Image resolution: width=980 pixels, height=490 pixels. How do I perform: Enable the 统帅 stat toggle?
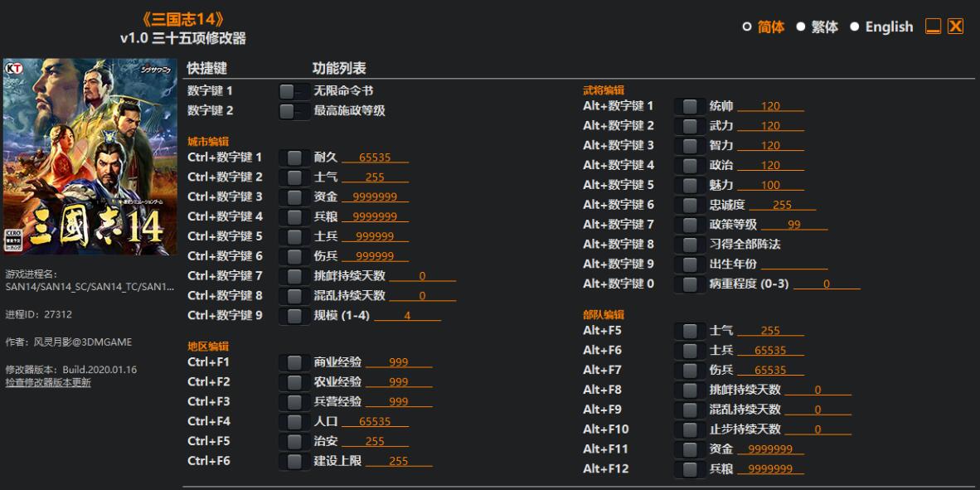click(x=689, y=106)
